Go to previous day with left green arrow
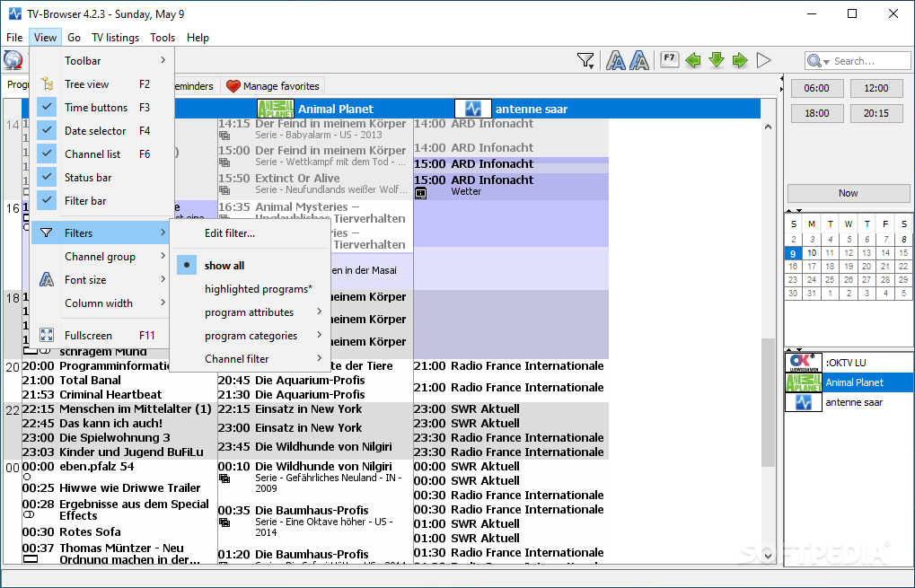915x588 pixels. (x=693, y=59)
